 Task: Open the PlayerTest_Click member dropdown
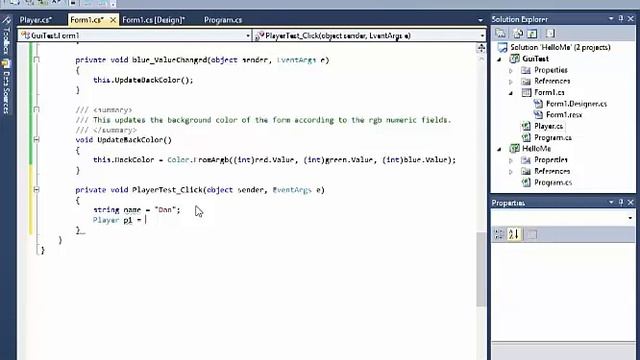pos(482,36)
